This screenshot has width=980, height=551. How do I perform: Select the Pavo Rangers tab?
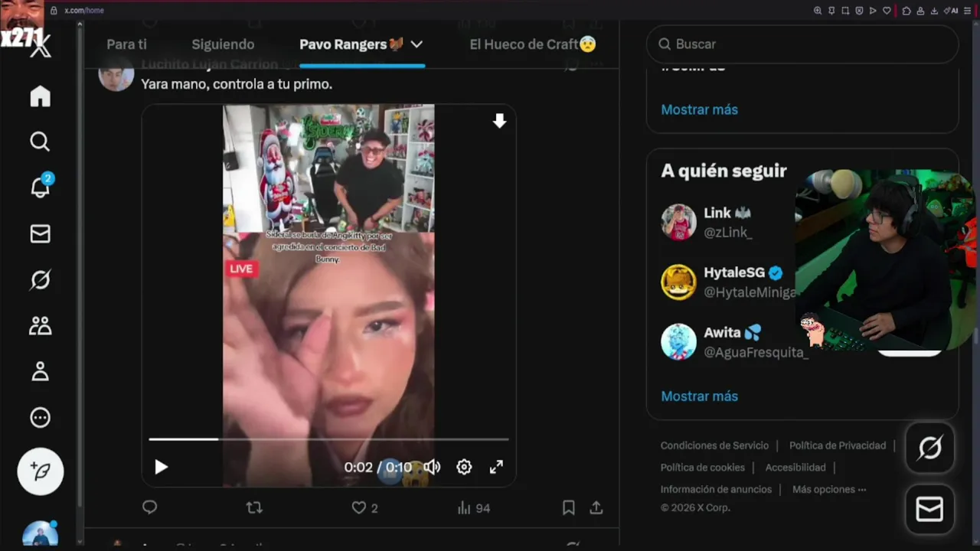click(x=351, y=44)
